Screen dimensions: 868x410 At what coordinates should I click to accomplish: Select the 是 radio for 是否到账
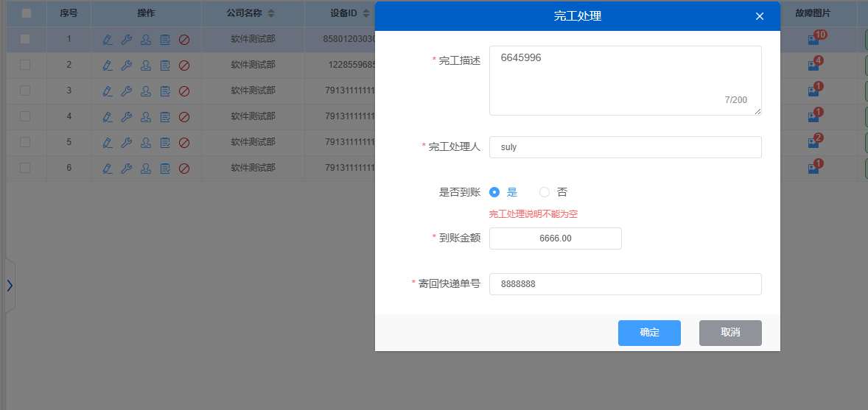[494, 192]
